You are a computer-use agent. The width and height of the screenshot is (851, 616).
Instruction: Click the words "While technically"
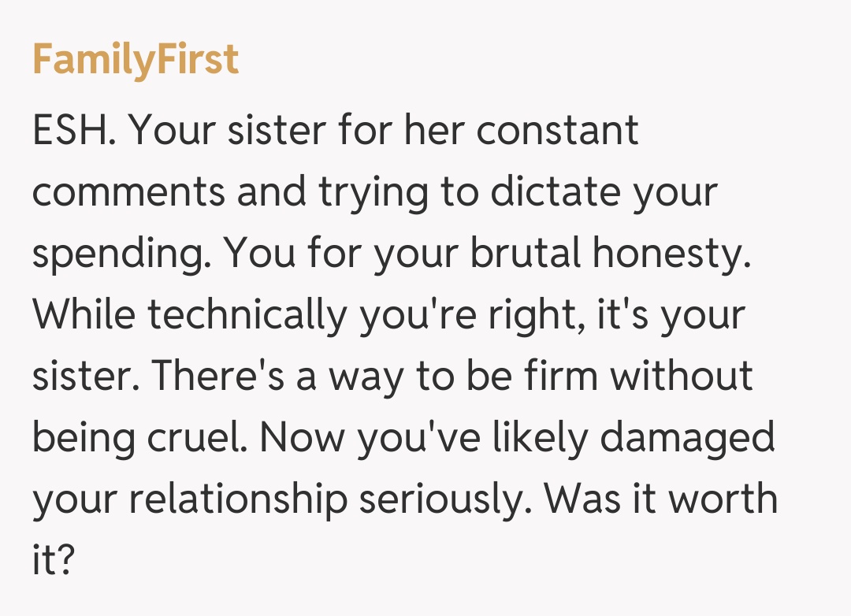pos(189,314)
